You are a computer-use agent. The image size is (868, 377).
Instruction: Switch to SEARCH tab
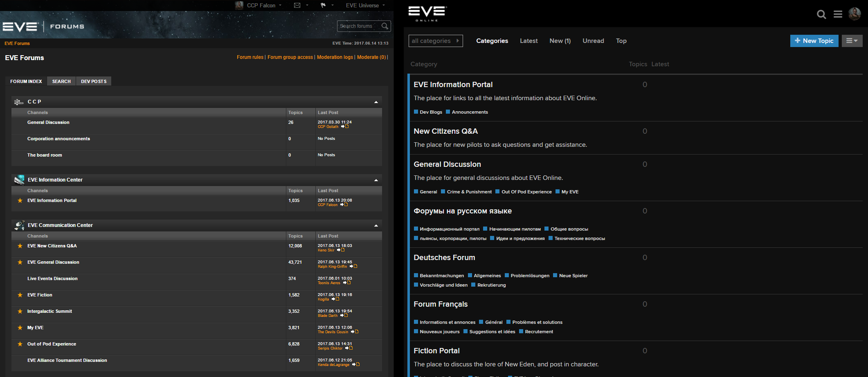click(61, 81)
